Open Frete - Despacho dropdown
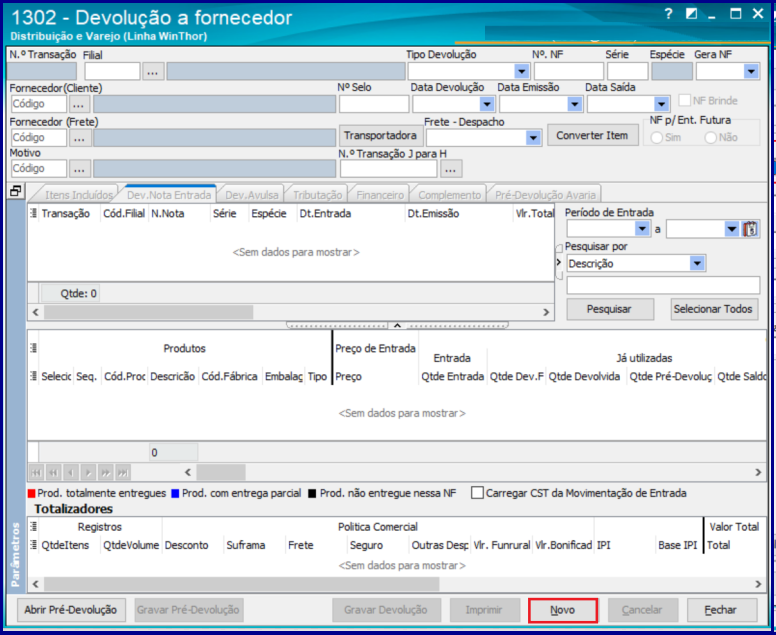This screenshot has width=776, height=635. 533,138
